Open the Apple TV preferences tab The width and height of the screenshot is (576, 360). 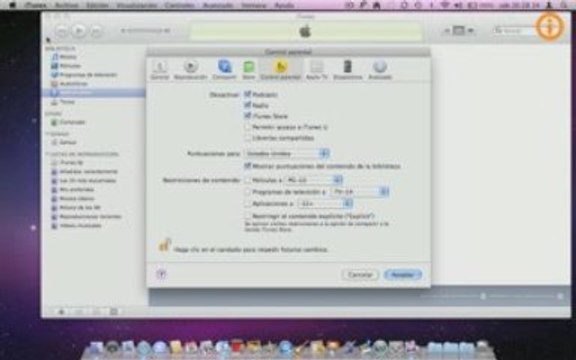(x=317, y=70)
